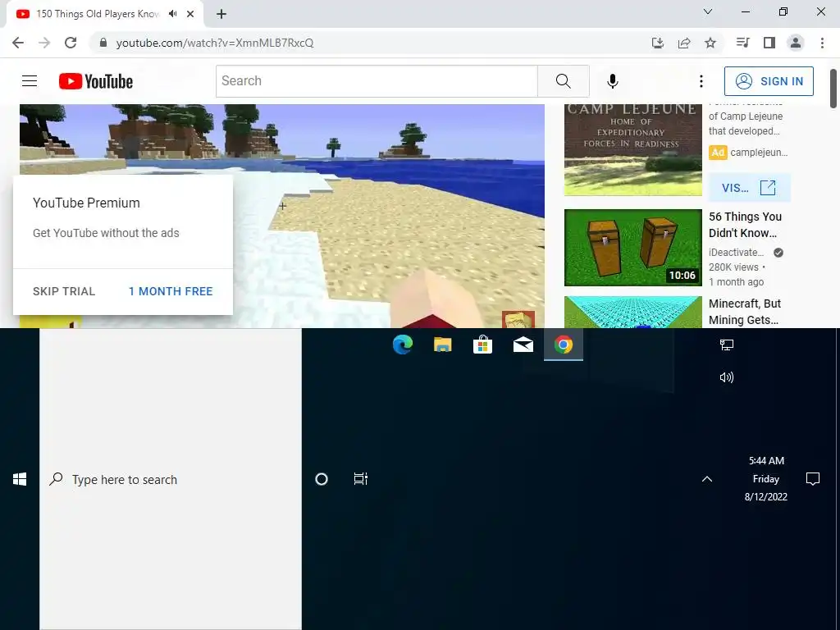
Task: Launch Microsoft Edge from taskbar
Action: [402, 345]
